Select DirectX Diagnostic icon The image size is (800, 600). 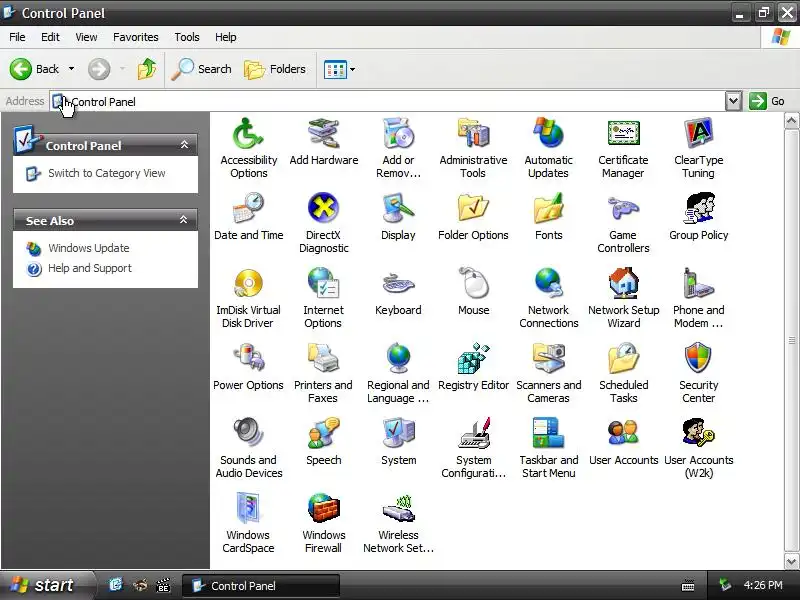click(x=323, y=208)
